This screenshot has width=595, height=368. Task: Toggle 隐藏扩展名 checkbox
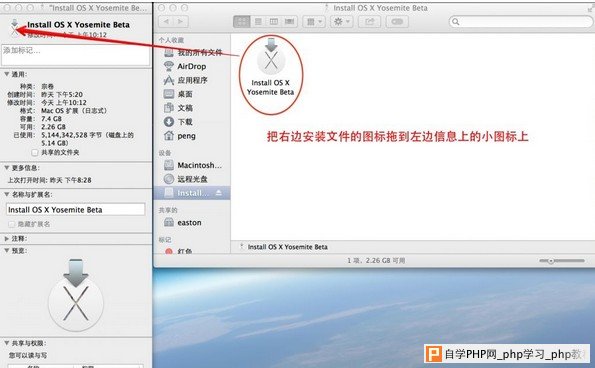coord(12,224)
